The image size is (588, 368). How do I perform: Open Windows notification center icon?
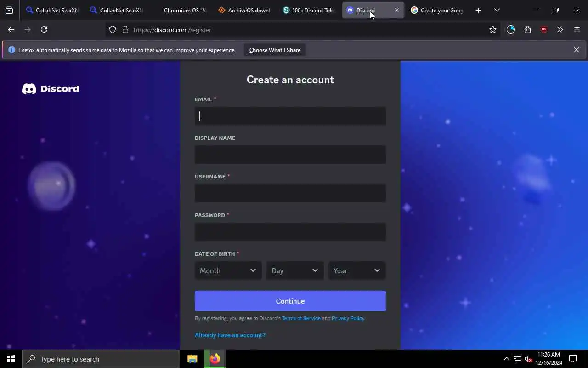click(573, 359)
